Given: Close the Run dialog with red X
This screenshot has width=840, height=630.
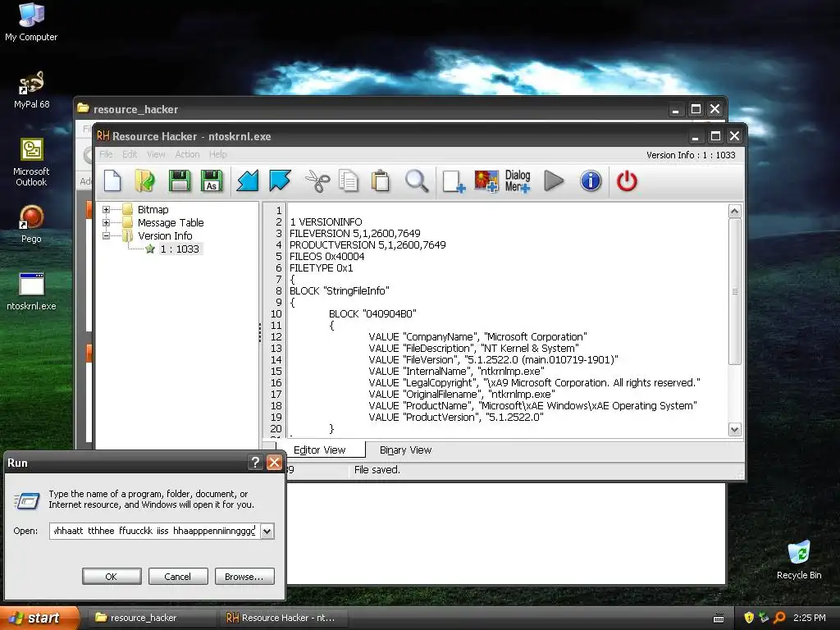Looking at the screenshot, I should (274, 463).
